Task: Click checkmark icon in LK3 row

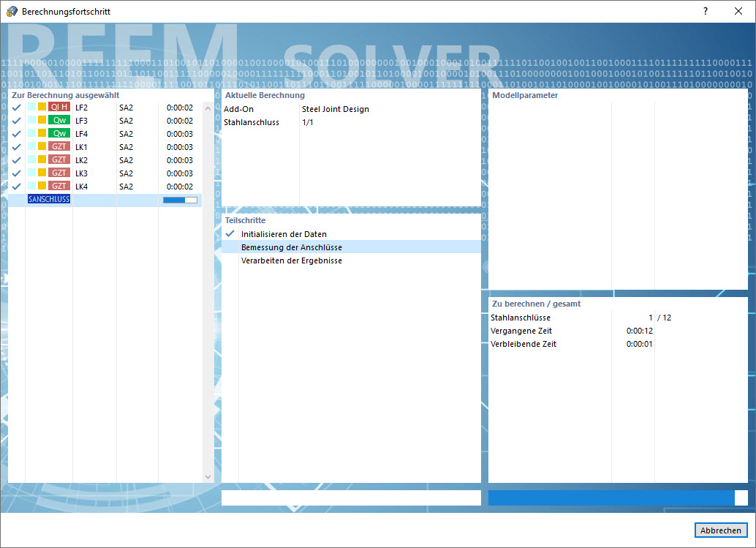Action: [x=16, y=173]
